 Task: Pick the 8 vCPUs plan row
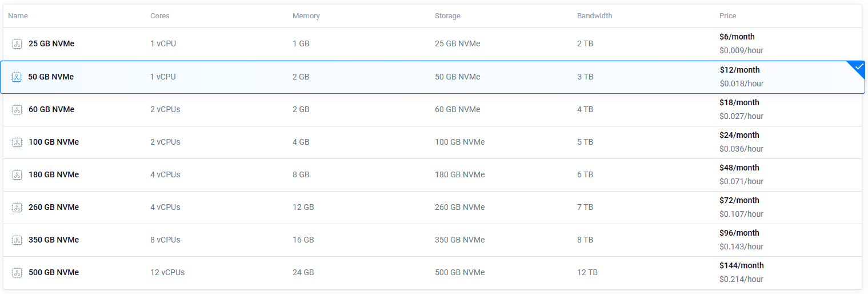[x=433, y=240]
